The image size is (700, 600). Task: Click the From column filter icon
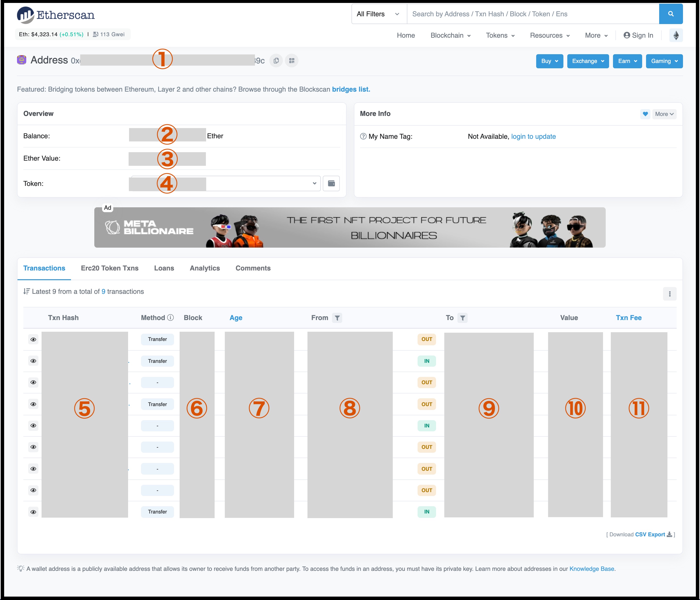tap(337, 318)
